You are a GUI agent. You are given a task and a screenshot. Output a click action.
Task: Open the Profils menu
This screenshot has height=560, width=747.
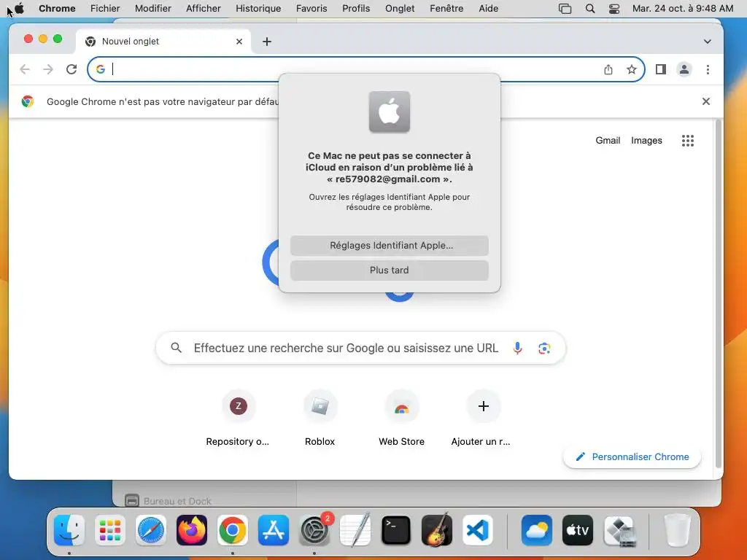coord(356,8)
